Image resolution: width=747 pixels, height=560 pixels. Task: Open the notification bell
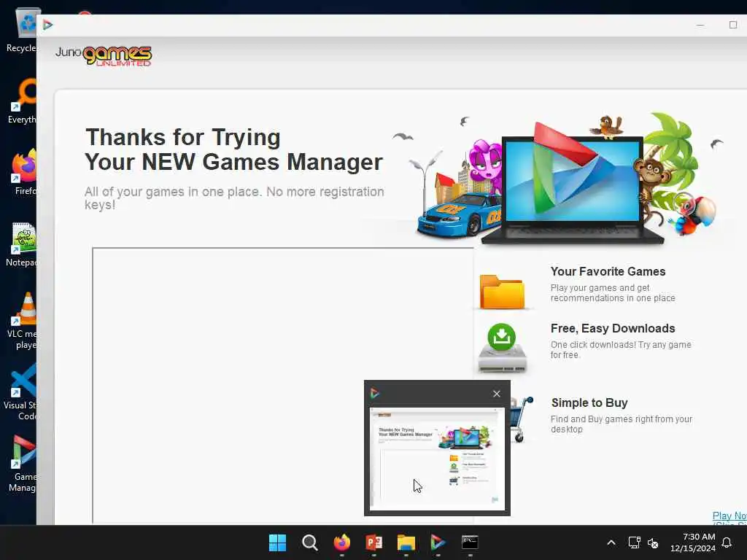727,542
